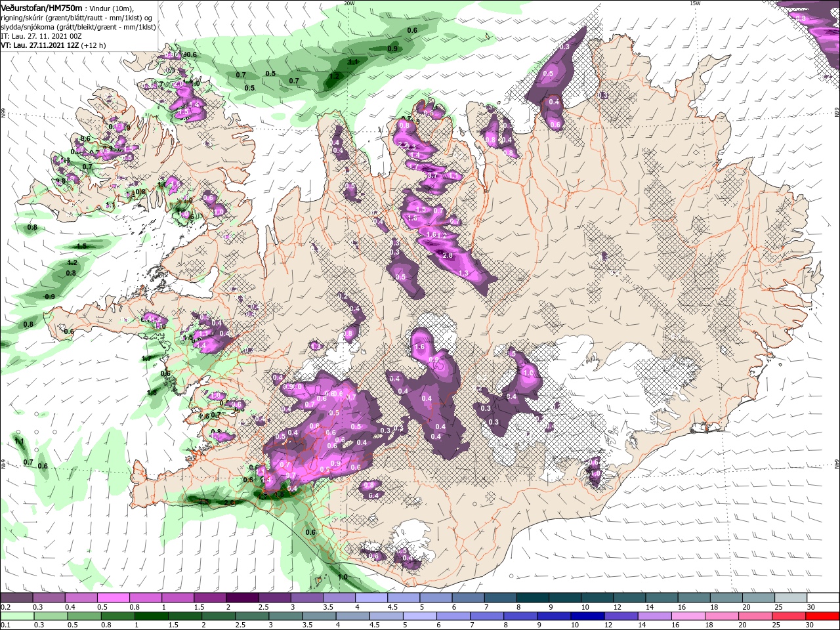Click the white 30+ swatch in upper scale
The image size is (840, 630).
[x=822, y=598]
